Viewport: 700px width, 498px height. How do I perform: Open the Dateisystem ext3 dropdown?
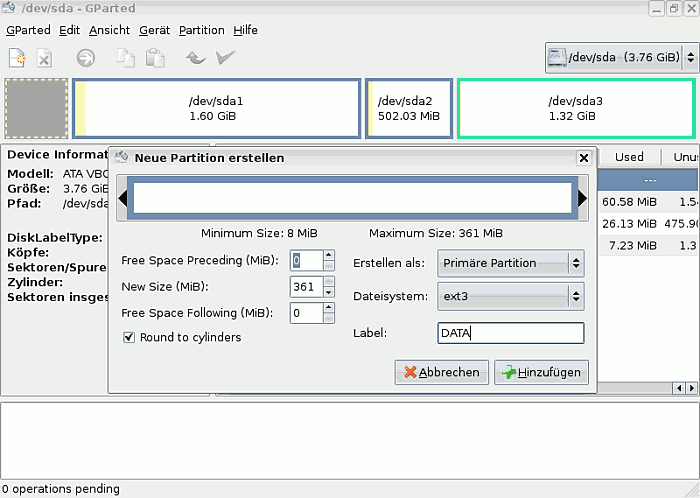[510, 296]
